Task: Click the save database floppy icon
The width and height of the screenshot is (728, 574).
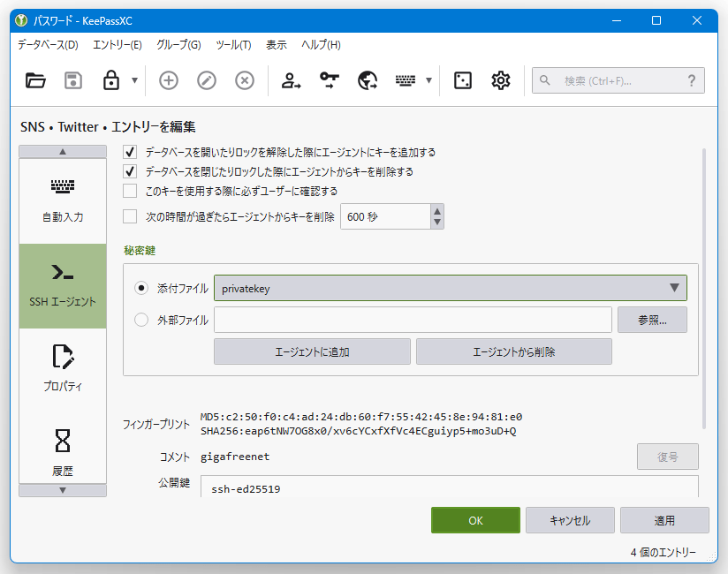Action: point(73,80)
